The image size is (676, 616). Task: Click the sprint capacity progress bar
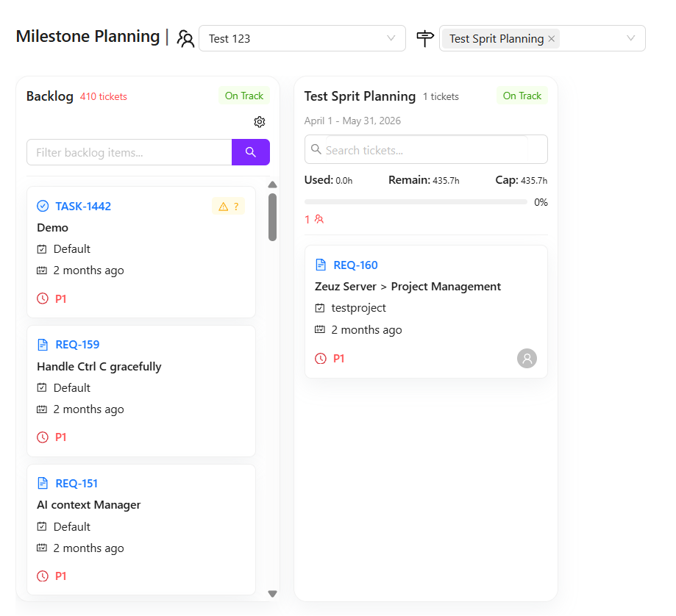point(416,202)
